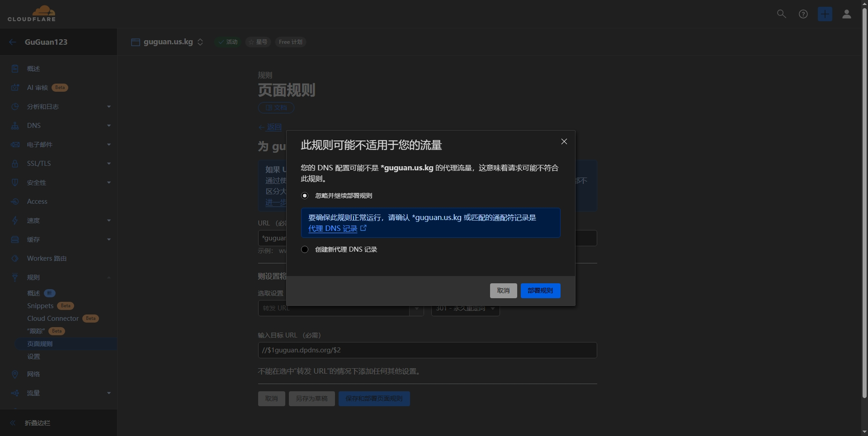The width and height of the screenshot is (868, 436).
Task: Click the blue plus add button
Action: point(825,14)
